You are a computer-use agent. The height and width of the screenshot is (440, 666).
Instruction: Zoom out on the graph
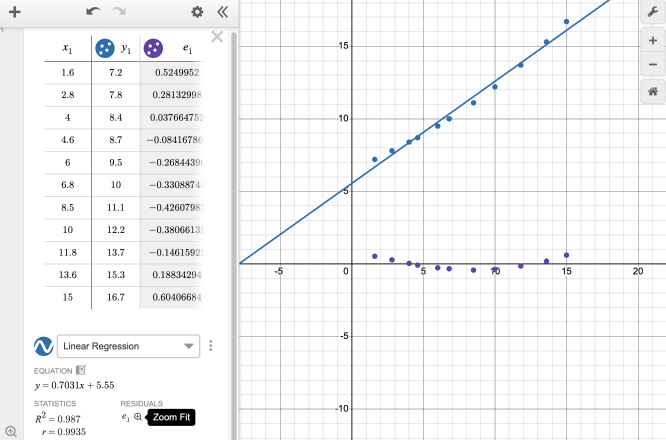[x=652, y=65]
